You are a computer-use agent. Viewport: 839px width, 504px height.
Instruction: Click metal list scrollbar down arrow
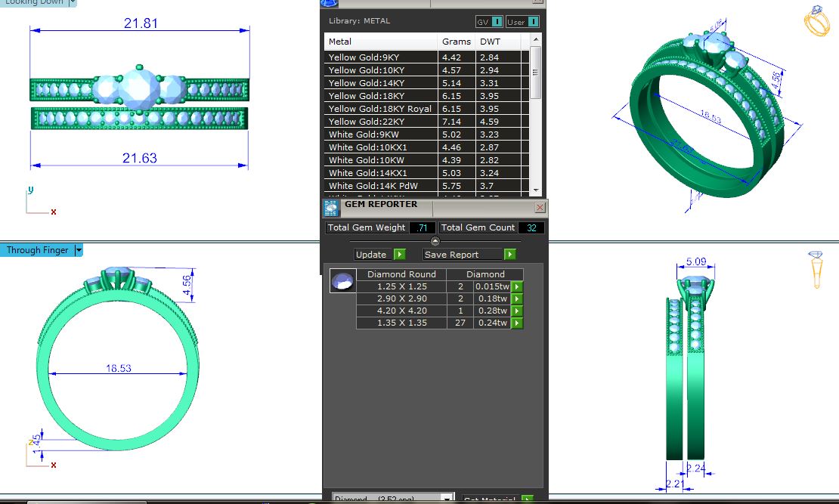[536, 190]
